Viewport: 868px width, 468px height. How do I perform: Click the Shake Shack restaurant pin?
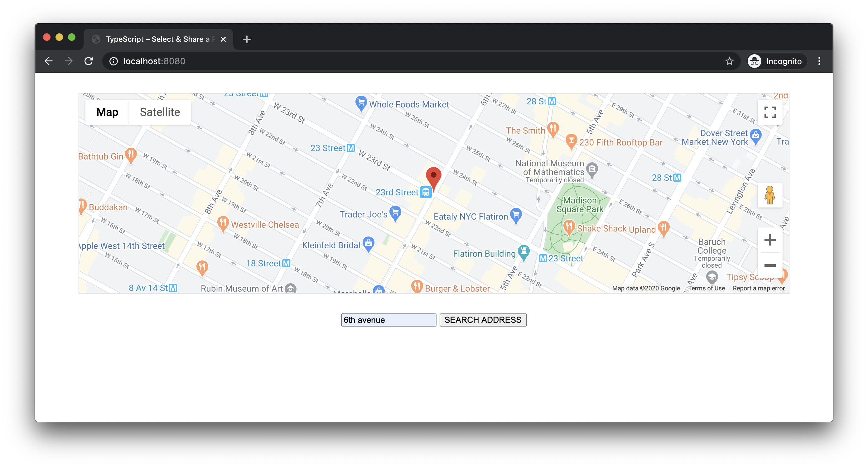tap(569, 226)
